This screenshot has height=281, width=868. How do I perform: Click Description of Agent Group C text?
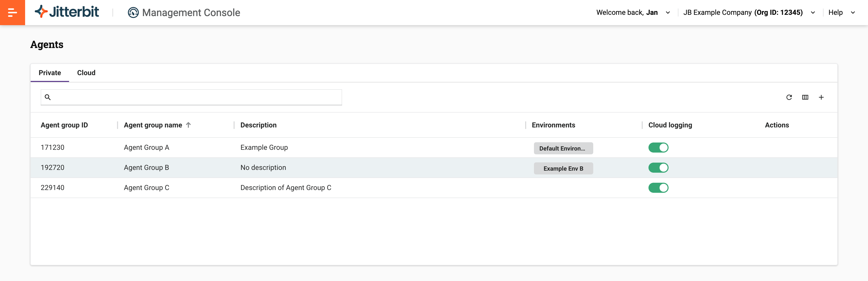point(286,188)
